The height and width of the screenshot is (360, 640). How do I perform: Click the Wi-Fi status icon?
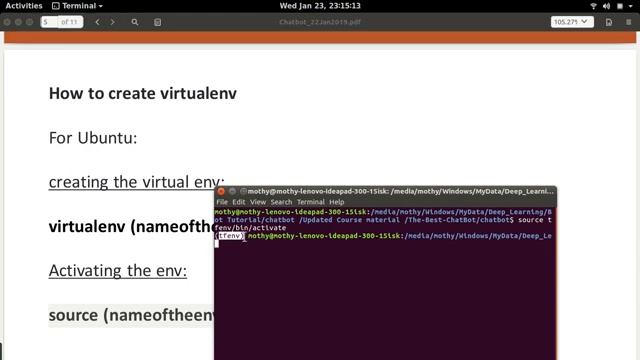pyautogui.click(x=593, y=6)
